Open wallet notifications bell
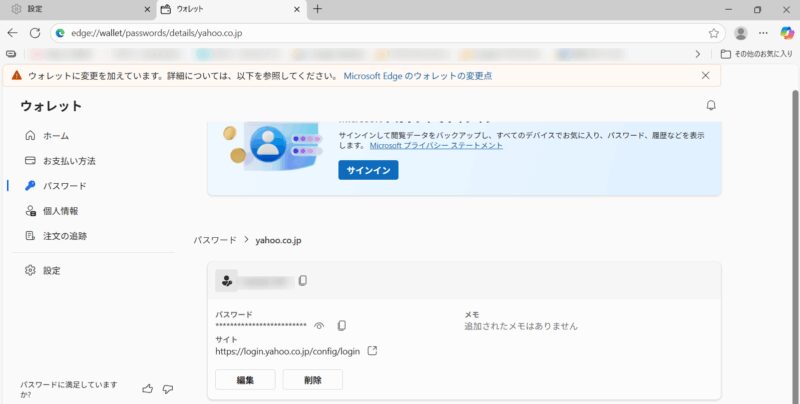The height and width of the screenshot is (404, 800). coord(711,106)
